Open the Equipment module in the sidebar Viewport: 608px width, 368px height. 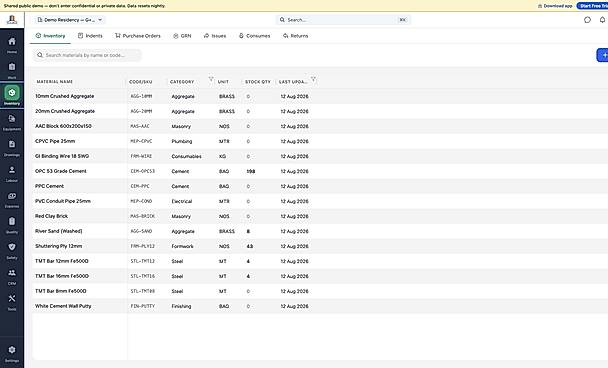pos(12,122)
